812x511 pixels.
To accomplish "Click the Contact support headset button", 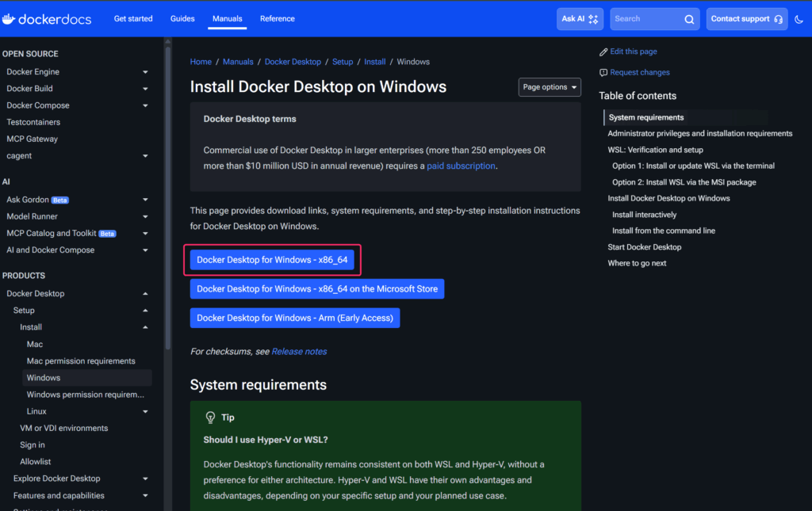I will 746,19.
